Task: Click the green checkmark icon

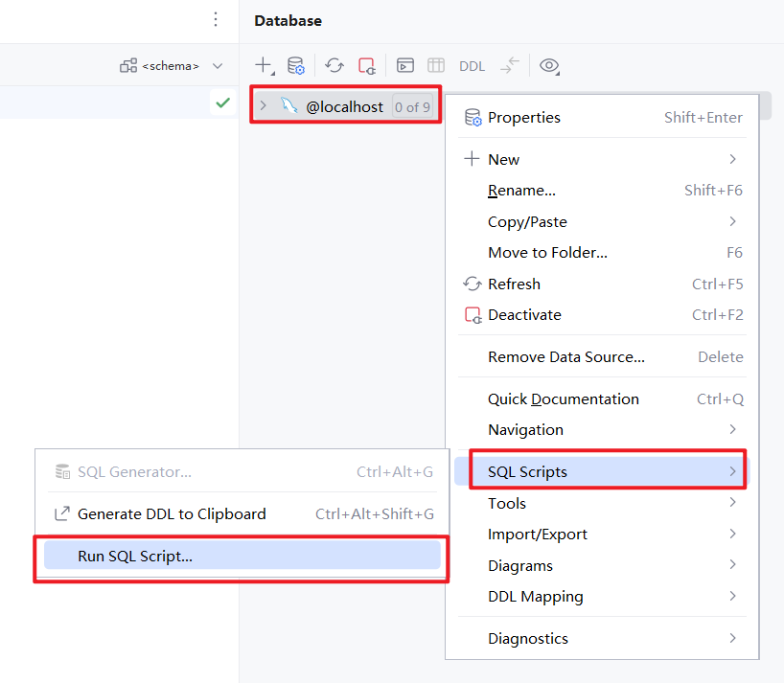Action: click(223, 102)
